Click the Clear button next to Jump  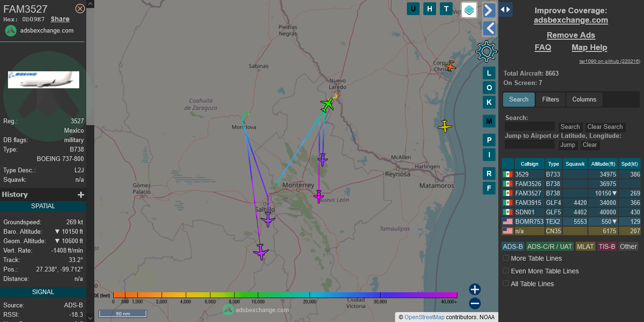[x=589, y=145]
